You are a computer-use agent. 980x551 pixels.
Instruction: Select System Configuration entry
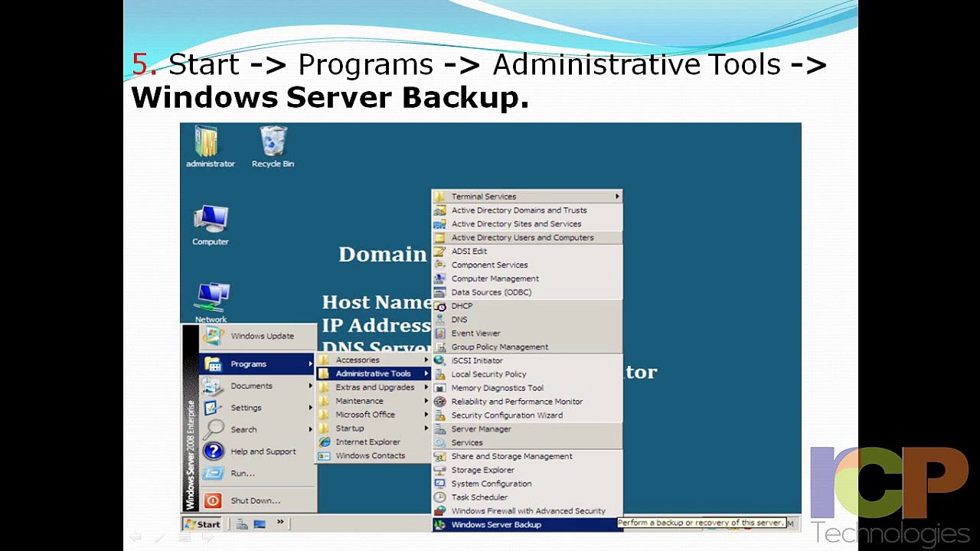pyautogui.click(x=527, y=484)
